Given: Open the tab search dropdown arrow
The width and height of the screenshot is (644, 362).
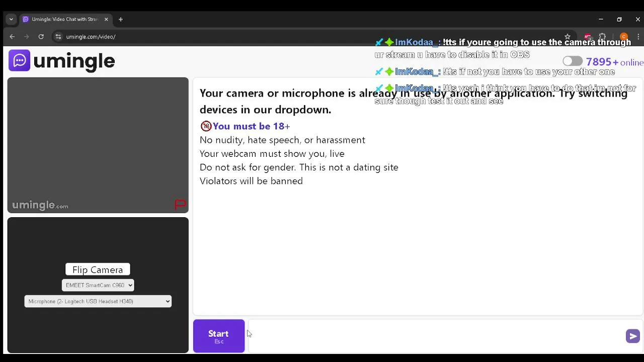Looking at the screenshot, I should 11,19.
